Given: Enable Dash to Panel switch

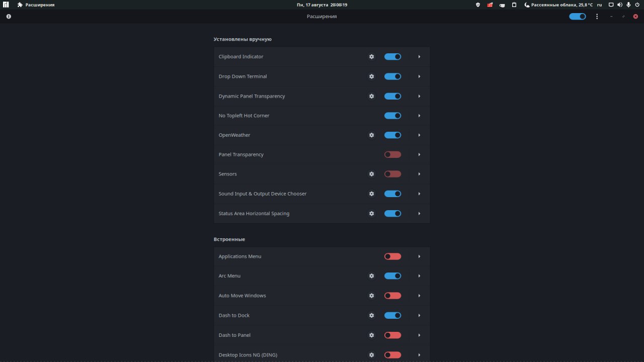Looking at the screenshot, I should (x=392, y=335).
